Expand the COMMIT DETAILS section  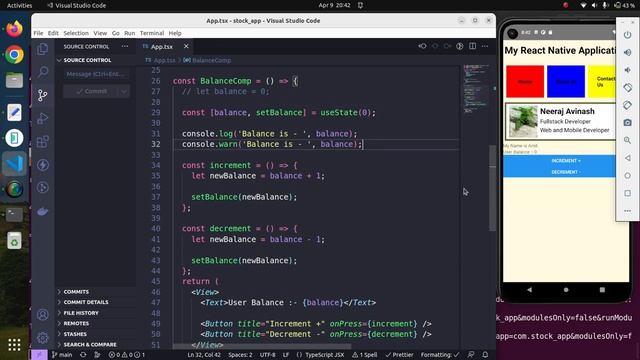86,302
